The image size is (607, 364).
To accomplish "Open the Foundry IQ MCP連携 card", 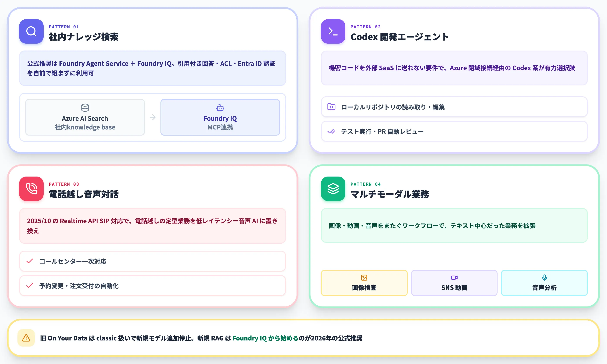I will tap(220, 117).
